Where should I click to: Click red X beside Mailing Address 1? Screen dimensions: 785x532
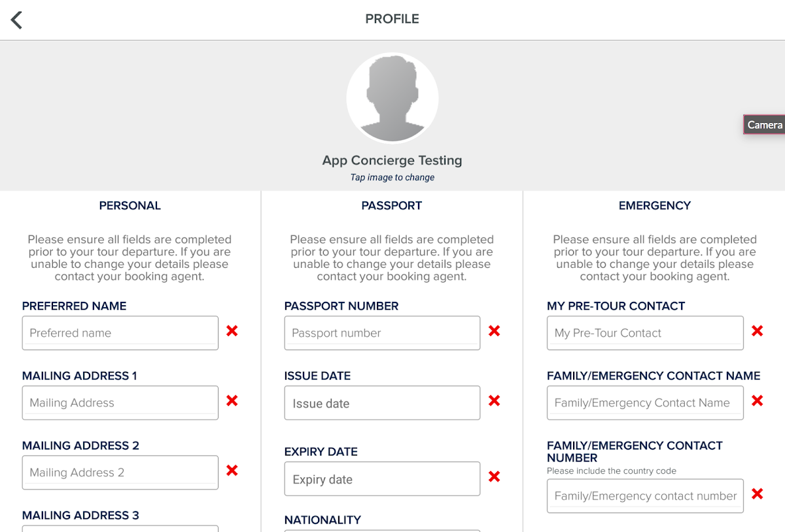(232, 401)
